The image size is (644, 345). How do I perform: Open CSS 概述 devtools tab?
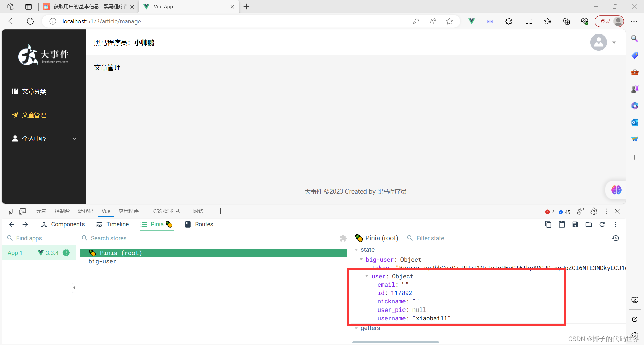click(x=167, y=211)
